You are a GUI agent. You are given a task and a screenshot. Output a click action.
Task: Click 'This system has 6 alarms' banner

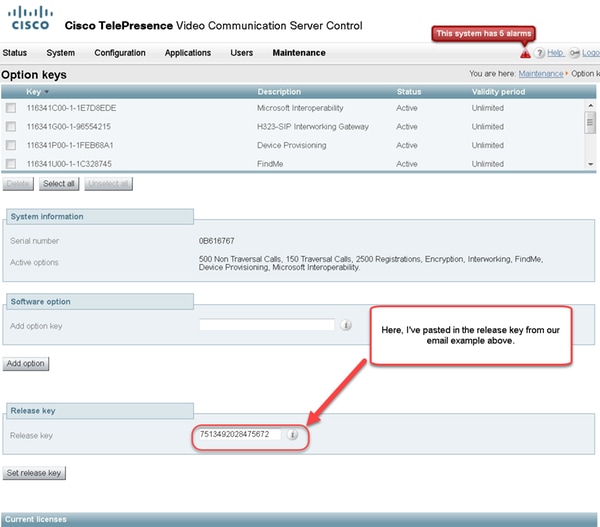point(484,34)
